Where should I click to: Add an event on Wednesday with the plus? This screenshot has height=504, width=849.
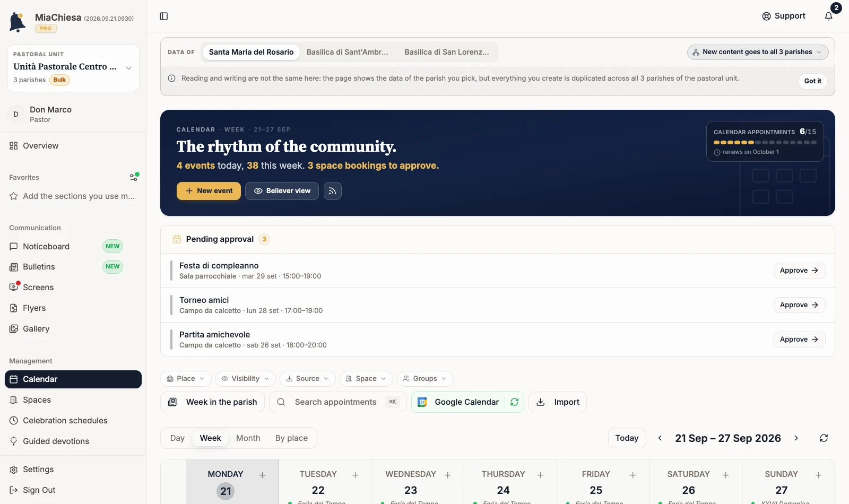[448, 475]
